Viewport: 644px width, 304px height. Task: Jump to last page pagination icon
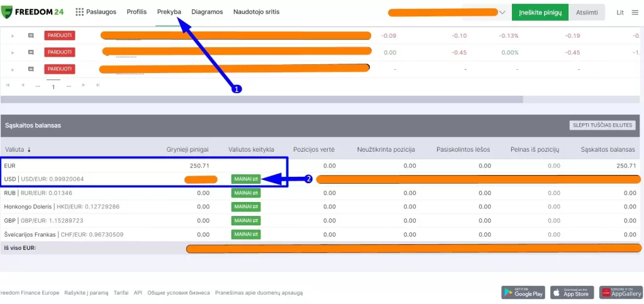coord(97,85)
